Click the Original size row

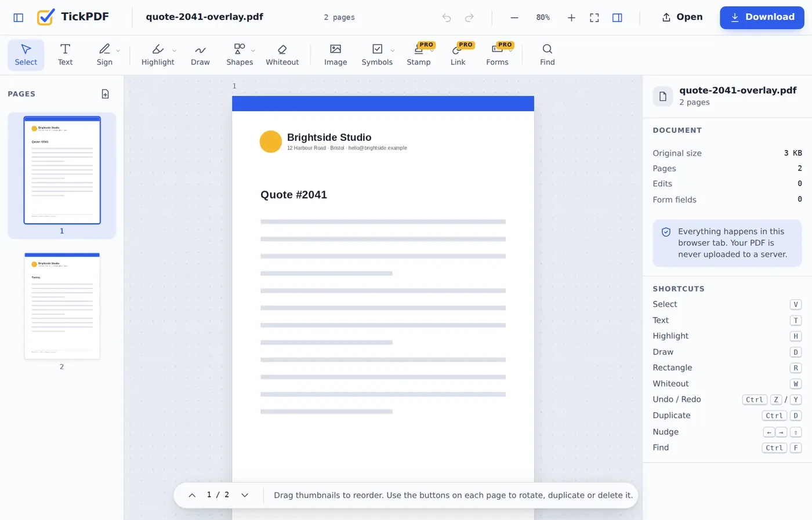pyautogui.click(x=727, y=153)
